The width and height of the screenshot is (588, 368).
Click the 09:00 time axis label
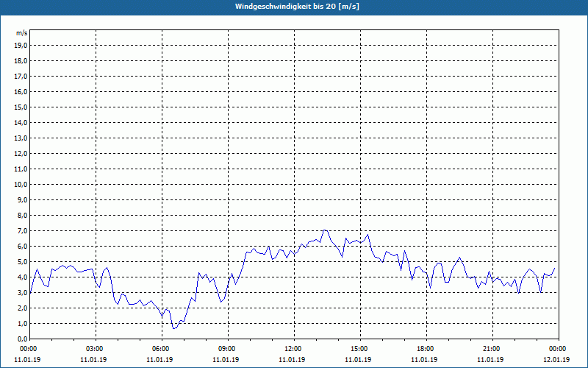(229, 349)
